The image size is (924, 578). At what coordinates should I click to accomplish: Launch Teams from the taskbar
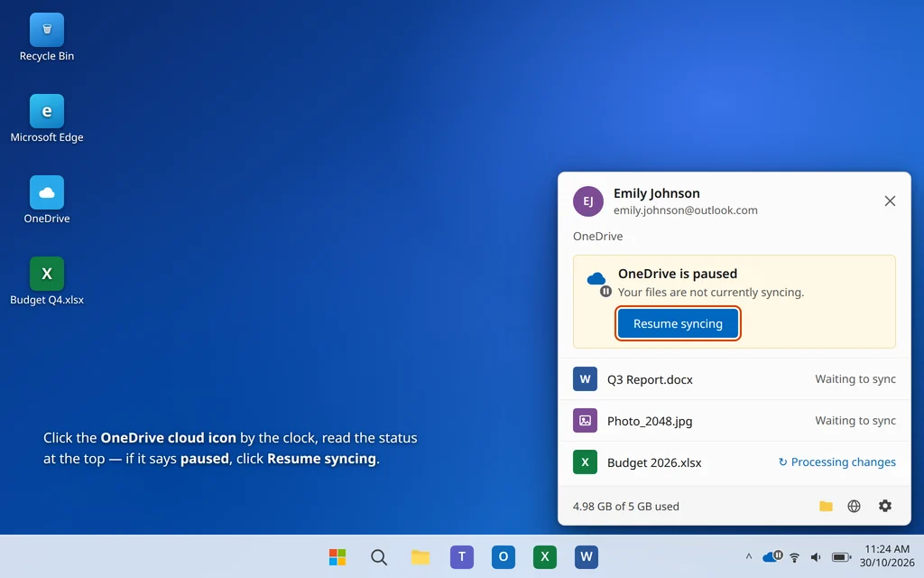click(462, 556)
